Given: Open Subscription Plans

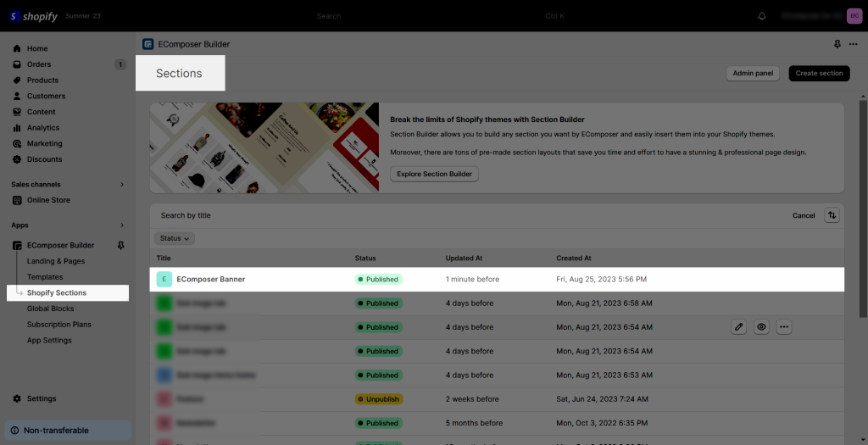Looking at the screenshot, I should [x=59, y=325].
